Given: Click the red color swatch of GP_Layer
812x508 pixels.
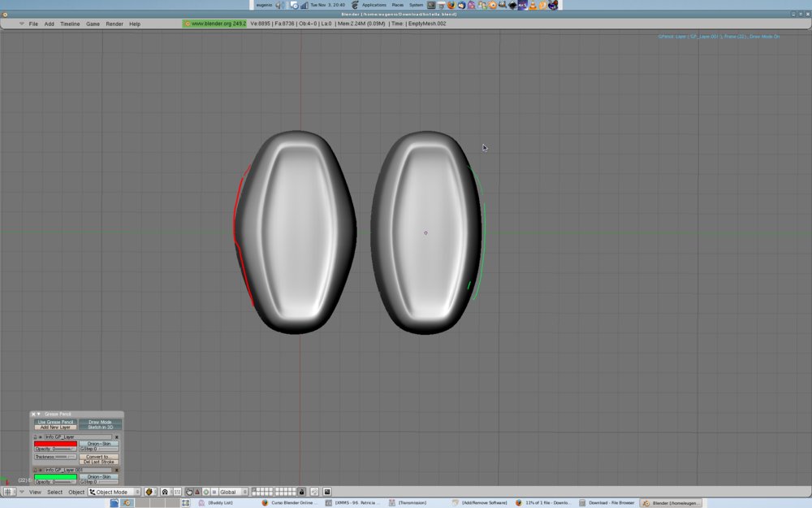Looking at the screenshot, I should pyautogui.click(x=55, y=444).
